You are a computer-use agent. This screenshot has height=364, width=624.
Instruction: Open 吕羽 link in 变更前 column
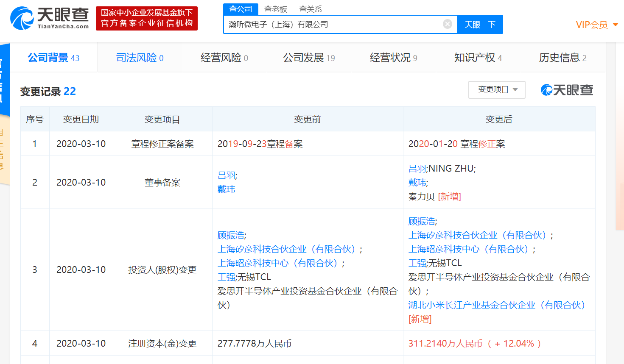[x=227, y=175]
